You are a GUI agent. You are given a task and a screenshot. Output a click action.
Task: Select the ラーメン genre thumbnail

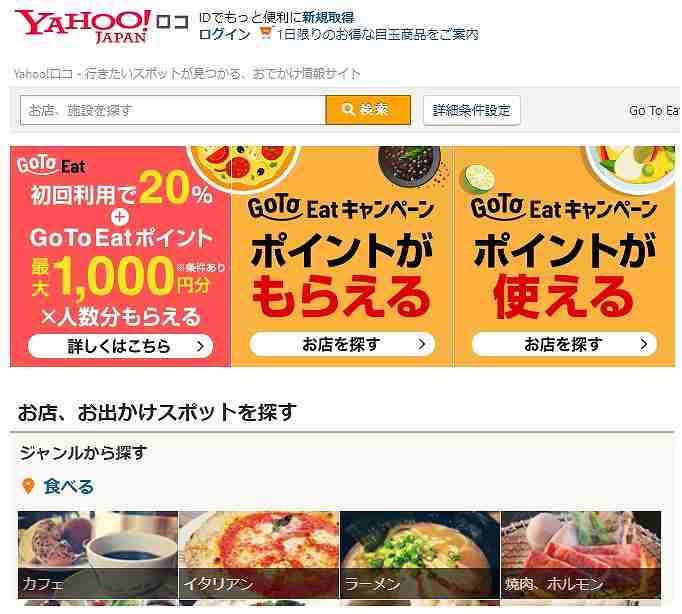click(x=420, y=555)
